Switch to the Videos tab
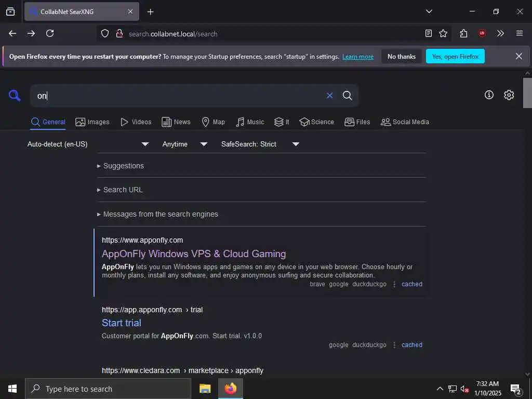Screen dimensions: 532x399 (136, 122)
